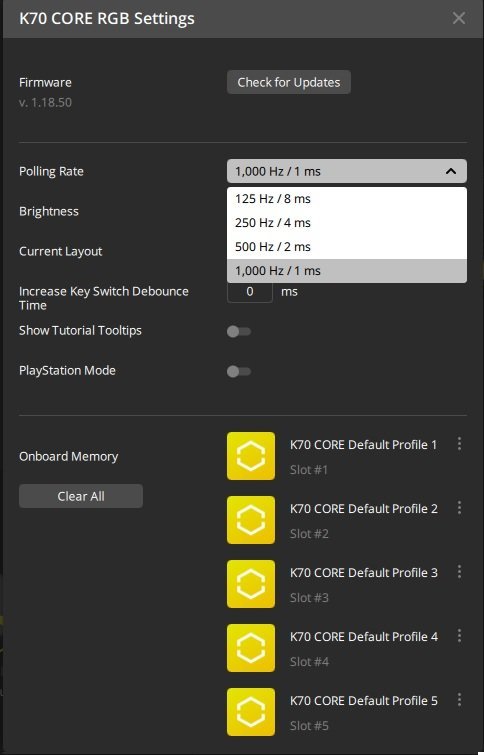Click the Slot #2 yellow profile icon
Screen dimensions: 484x755
tap(251, 520)
